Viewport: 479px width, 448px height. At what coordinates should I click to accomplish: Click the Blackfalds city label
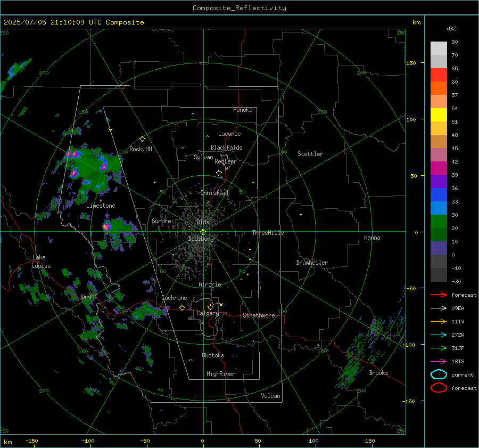point(226,148)
